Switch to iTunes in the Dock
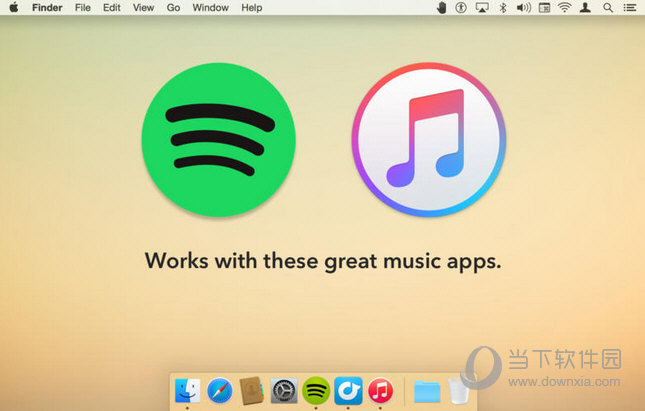 tap(380, 390)
